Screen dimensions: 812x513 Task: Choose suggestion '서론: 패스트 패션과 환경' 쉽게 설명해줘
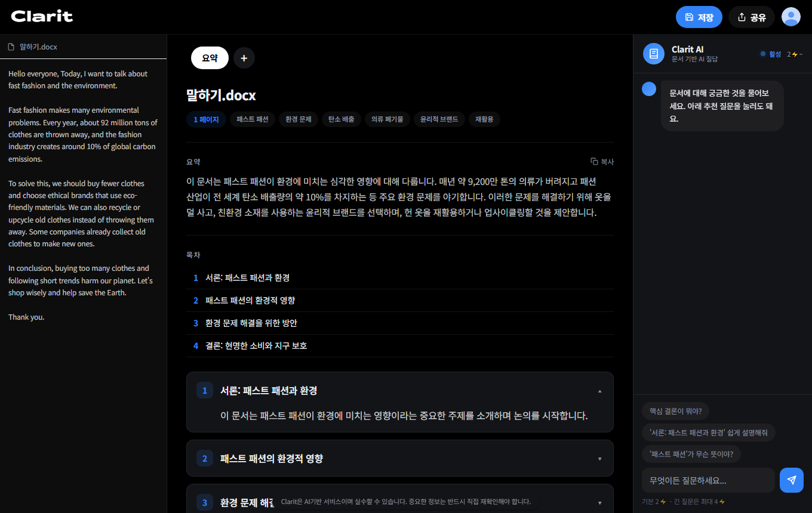(x=709, y=432)
